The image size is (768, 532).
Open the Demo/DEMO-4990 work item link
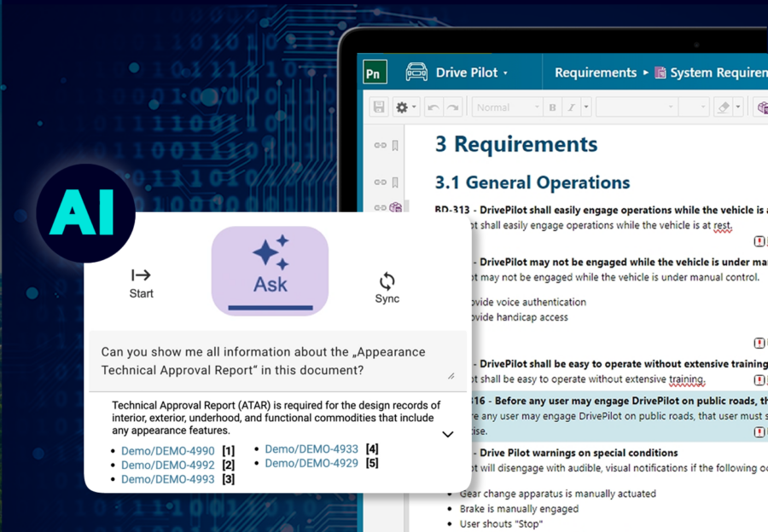167,450
